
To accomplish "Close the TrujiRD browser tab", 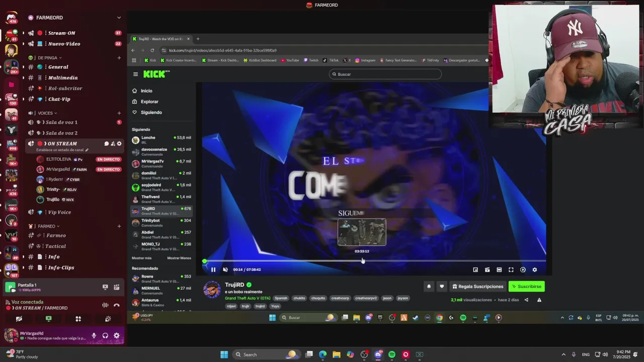I will 188,39.
